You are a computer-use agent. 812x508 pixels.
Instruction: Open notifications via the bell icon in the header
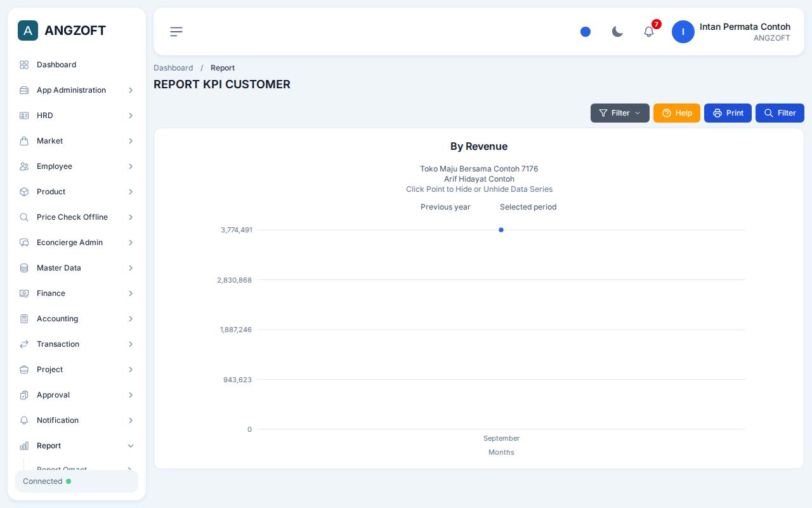pos(649,32)
